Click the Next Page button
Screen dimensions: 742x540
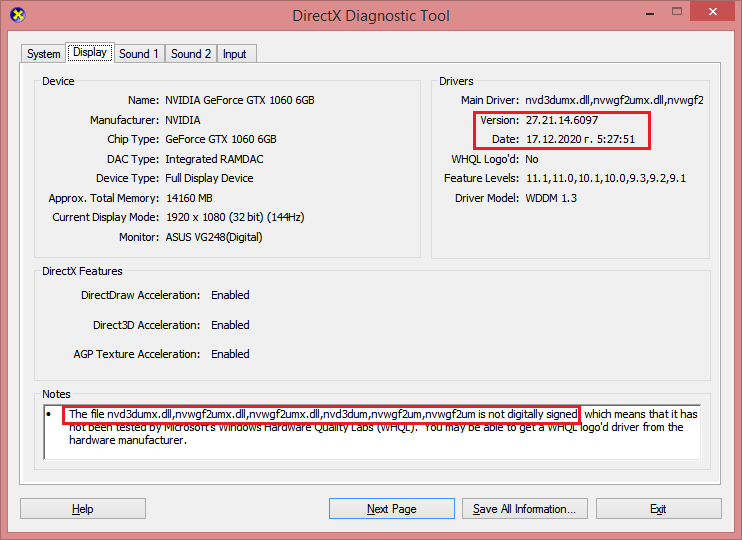coord(392,509)
